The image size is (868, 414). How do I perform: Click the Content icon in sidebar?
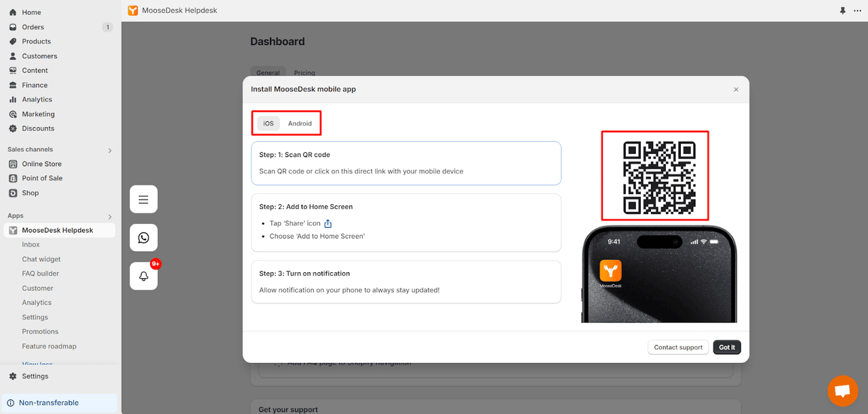tap(13, 71)
